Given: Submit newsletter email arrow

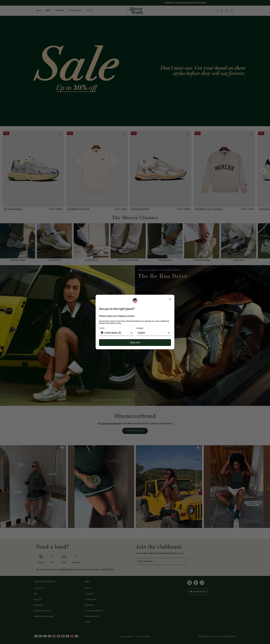Looking at the screenshot, I should 185,561.
